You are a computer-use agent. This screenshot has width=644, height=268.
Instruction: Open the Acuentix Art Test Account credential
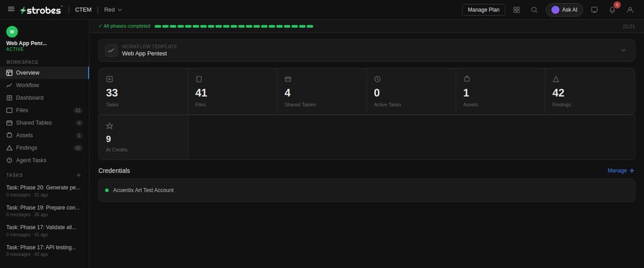[367, 190]
